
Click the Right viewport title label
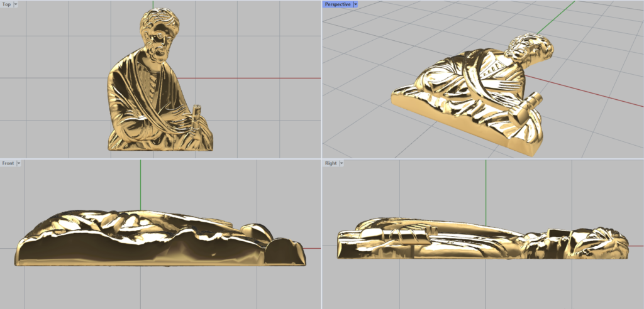(331, 163)
